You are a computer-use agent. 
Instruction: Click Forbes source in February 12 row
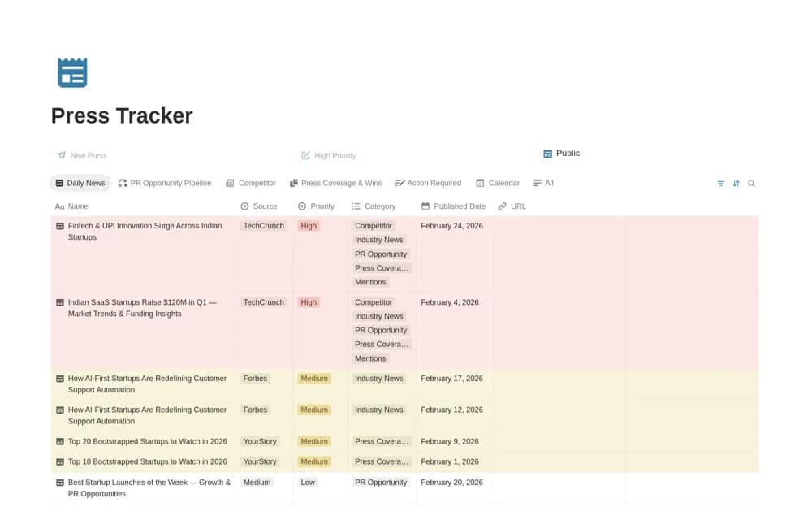[255, 409]
